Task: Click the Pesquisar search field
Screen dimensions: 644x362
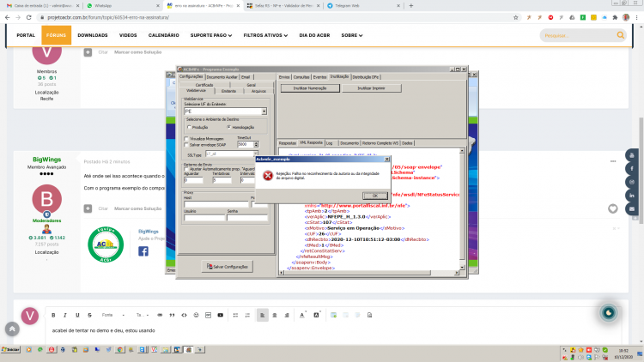Action: (579, 36)
